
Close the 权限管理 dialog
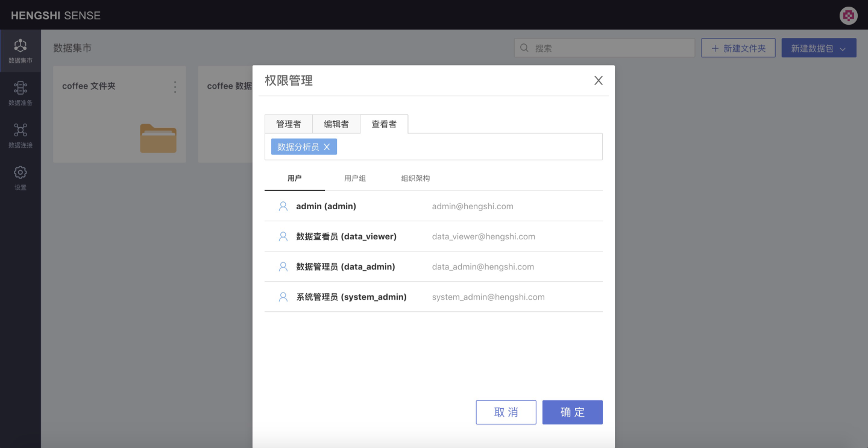coord(598,81)
